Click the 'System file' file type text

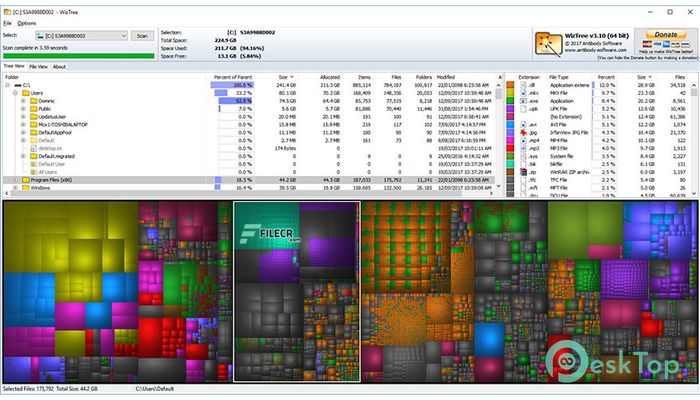(x=562, y=156)
